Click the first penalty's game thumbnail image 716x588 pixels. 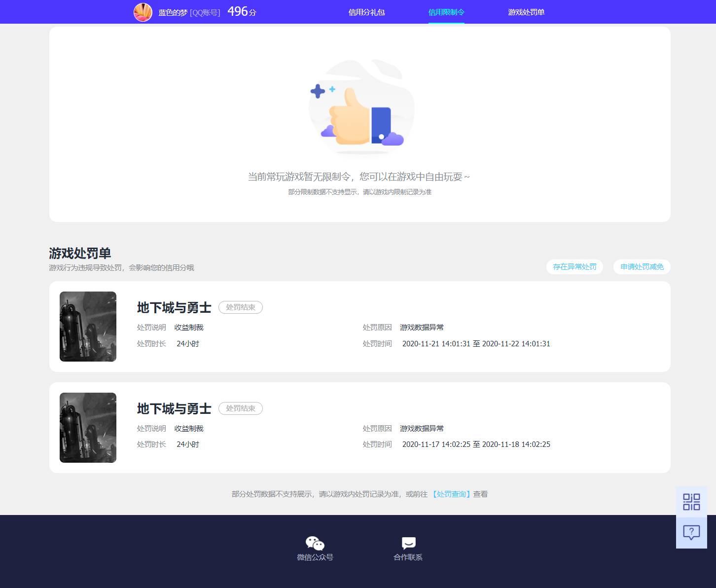click(x=88, y=326)
